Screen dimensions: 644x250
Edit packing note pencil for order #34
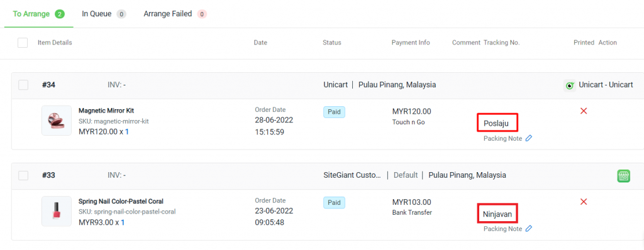(x=529, y=139)
